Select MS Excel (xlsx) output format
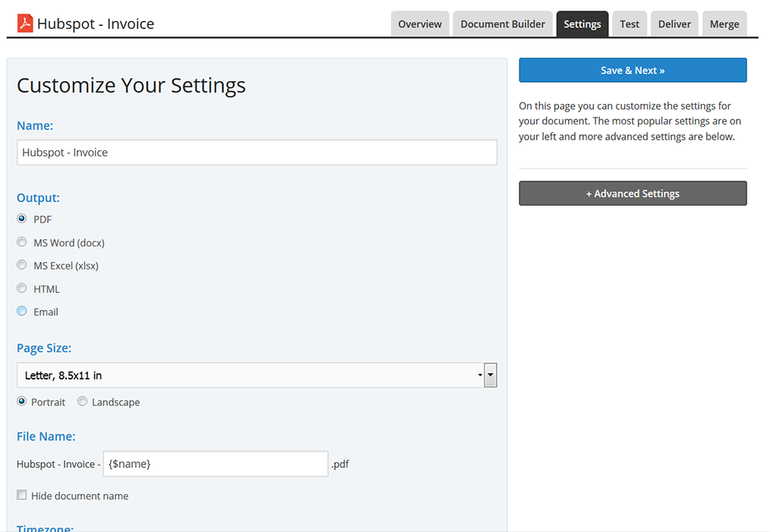 [x=22, y=265]
